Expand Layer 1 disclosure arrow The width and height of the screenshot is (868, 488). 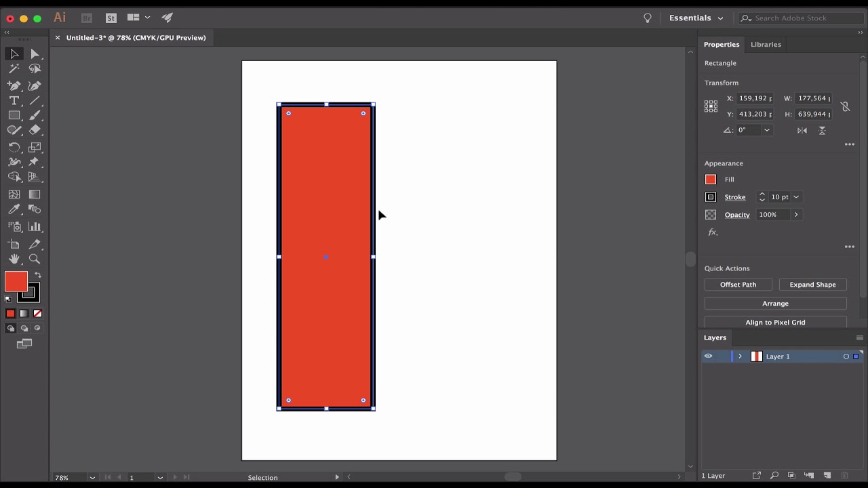[740, 357]
